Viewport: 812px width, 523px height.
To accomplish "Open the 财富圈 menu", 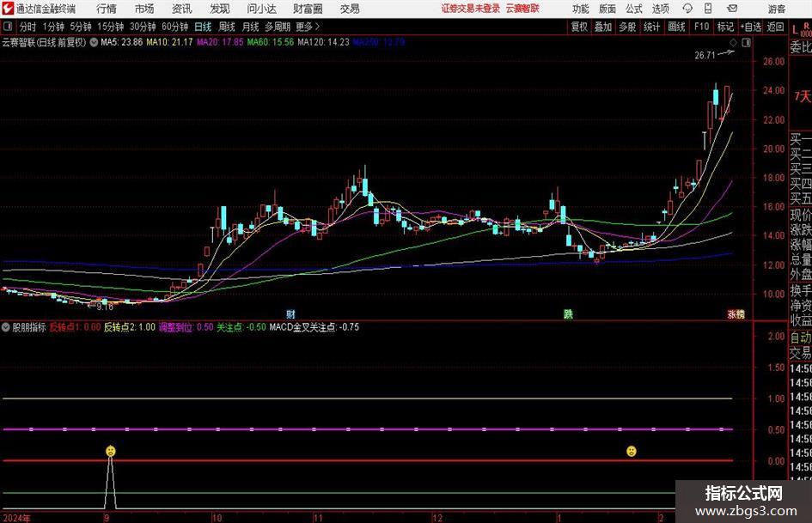I will tap(308, 9).
